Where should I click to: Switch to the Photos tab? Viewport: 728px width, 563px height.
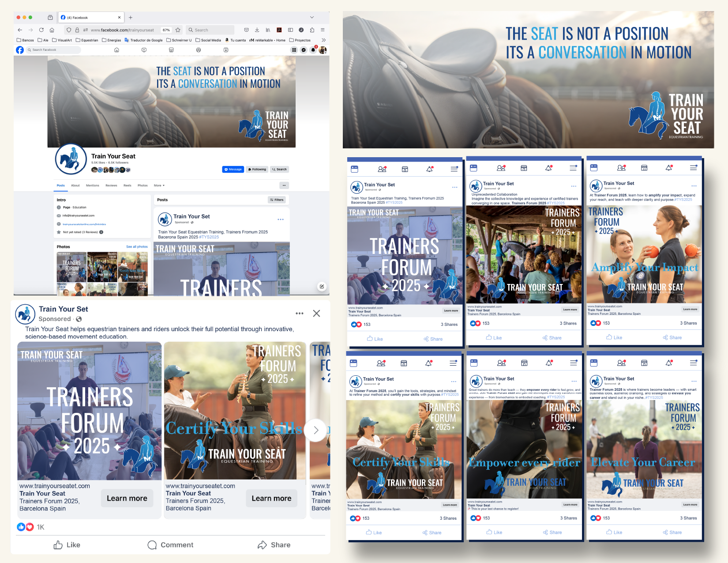pyautogui.click(x=143, y=185)
